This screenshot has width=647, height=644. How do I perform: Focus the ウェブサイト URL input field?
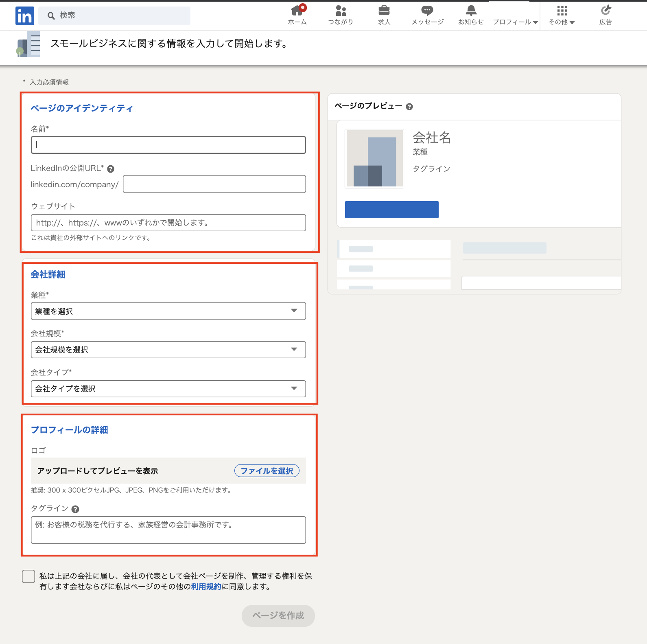point(168,223)
